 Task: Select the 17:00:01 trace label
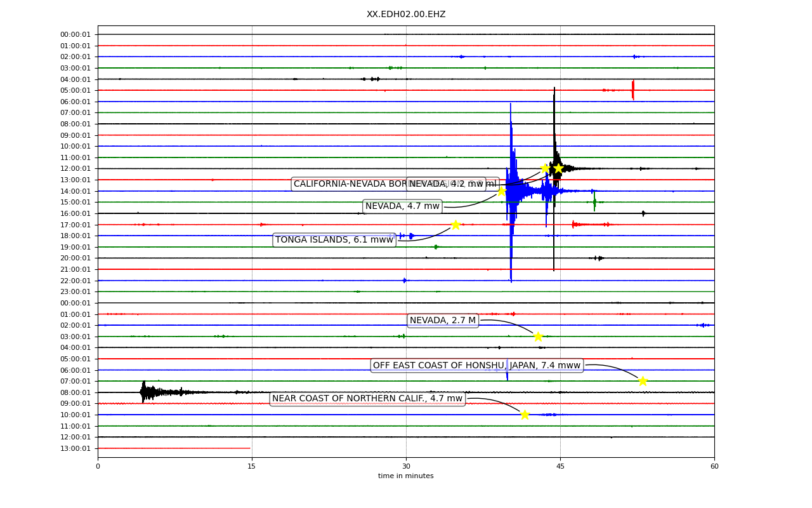(75, 225)
